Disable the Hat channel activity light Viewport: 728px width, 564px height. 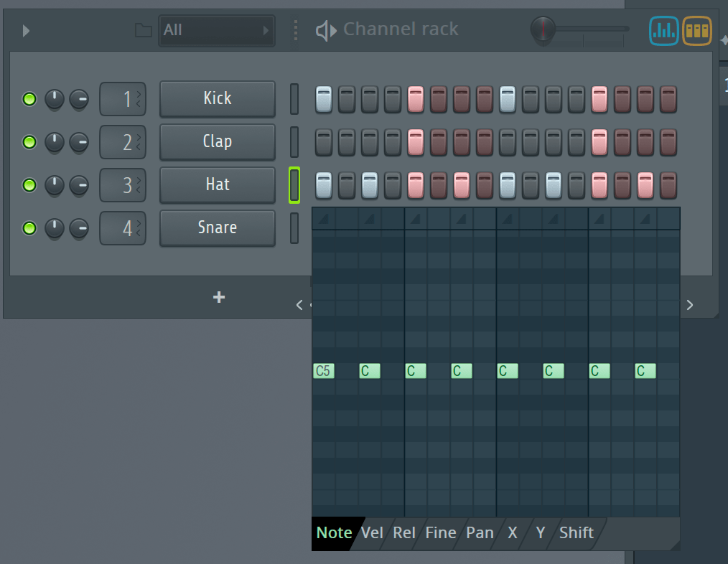pos(29,185)
